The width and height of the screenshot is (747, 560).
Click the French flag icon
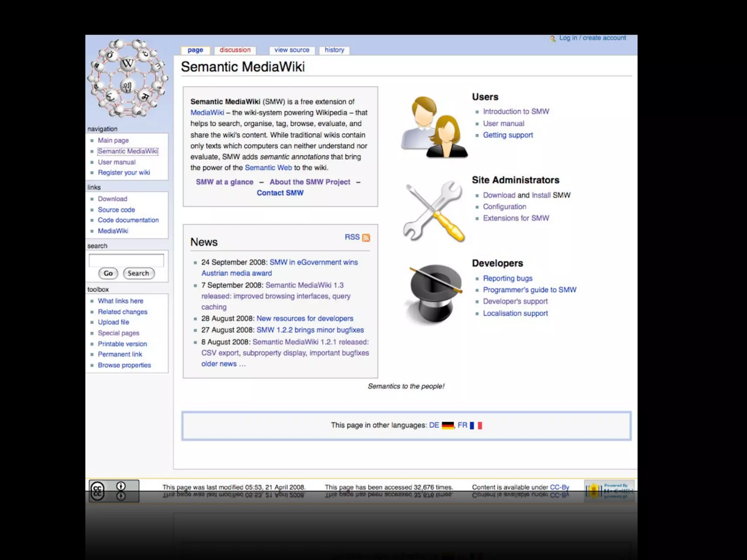click(476, 425)
